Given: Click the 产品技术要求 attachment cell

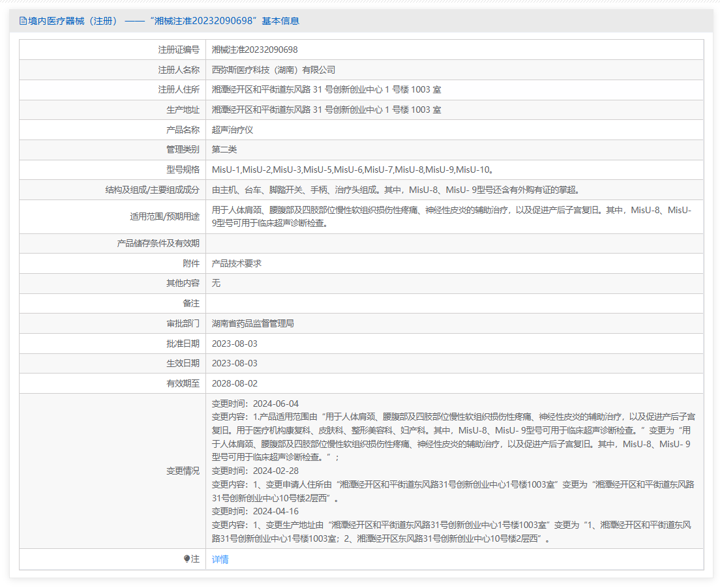Looking at the screenshot, I should [x=237, y=263].
